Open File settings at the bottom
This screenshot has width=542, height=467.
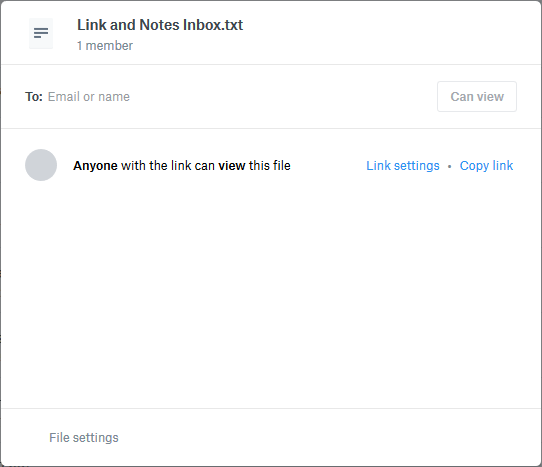coord(84,438)
